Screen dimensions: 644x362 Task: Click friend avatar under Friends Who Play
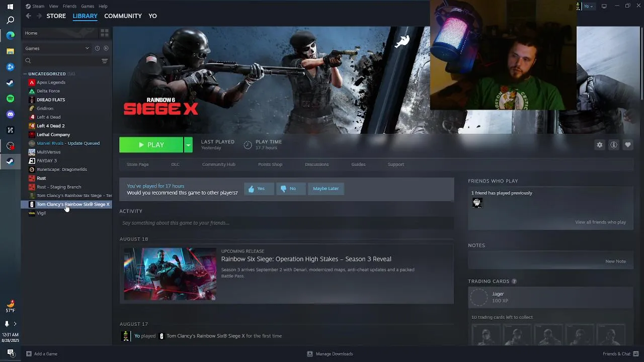pyautogui.click(x=477, y=203)
